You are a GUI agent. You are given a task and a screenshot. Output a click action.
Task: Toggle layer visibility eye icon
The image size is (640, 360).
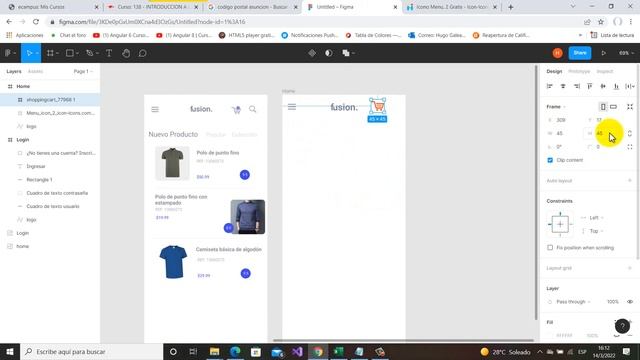click(x=630, y=302)
